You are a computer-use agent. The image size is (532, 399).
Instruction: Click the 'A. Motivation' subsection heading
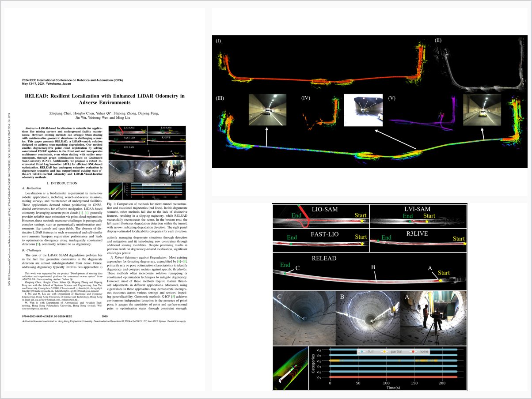click(x=31, y=188)
